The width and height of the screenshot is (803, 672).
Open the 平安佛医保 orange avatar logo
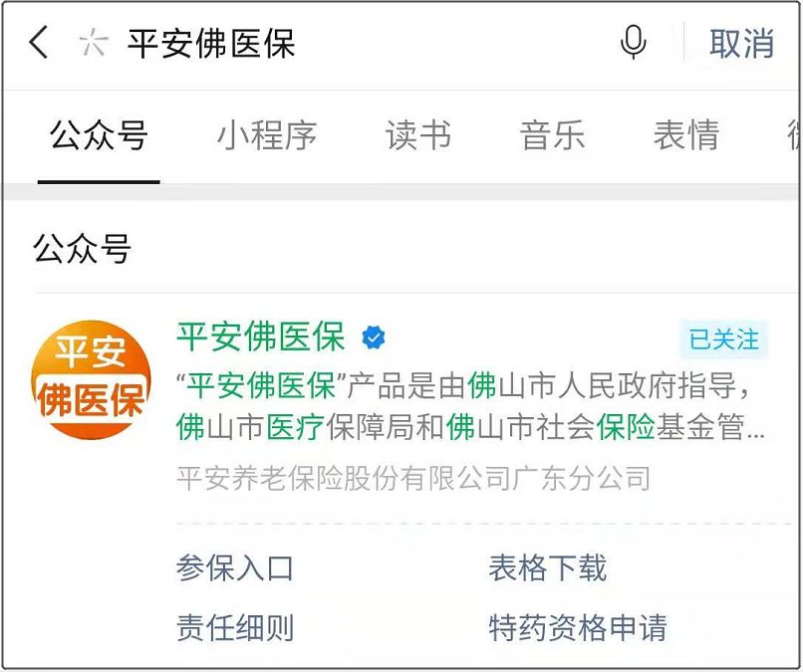point(91,379)
